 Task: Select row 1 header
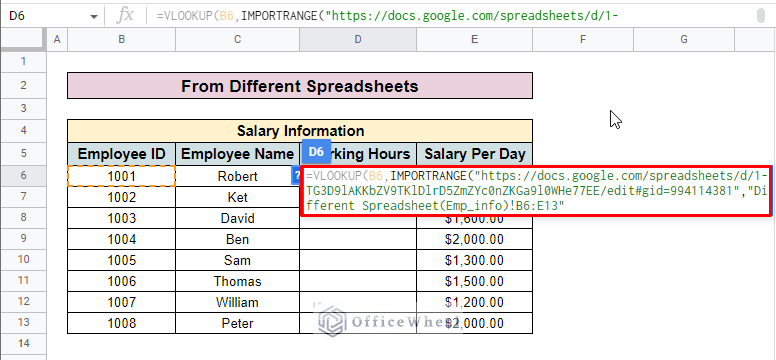[23, 62]
